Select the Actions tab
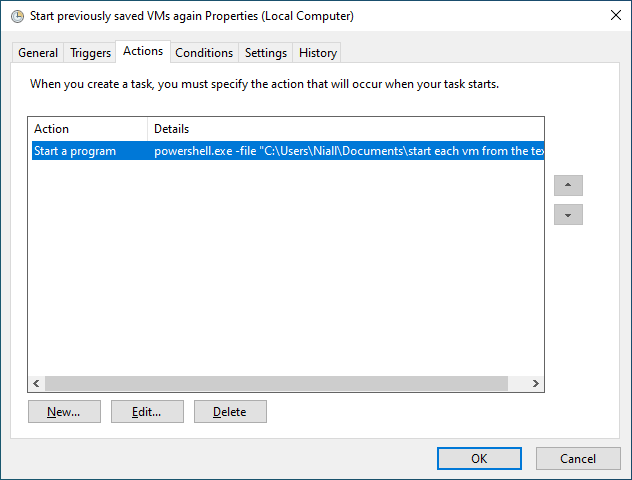Screen dimensions: 632x480 [143, 51]
